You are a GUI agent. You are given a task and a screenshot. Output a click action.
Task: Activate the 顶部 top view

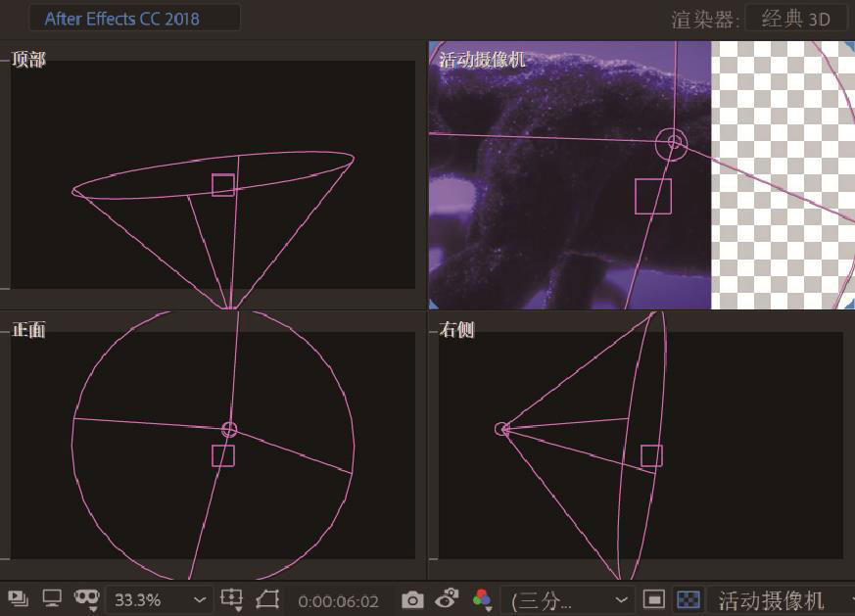click(x=28, y=59)
